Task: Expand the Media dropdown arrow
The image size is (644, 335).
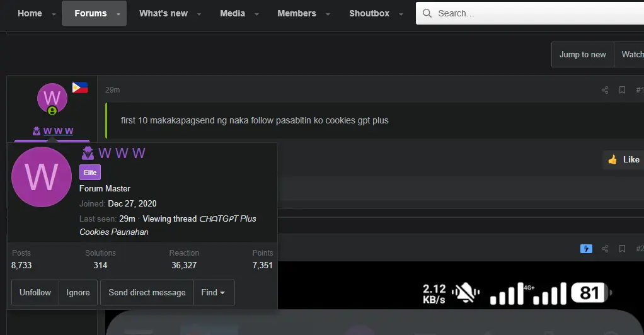Action: tap(256, 14)
